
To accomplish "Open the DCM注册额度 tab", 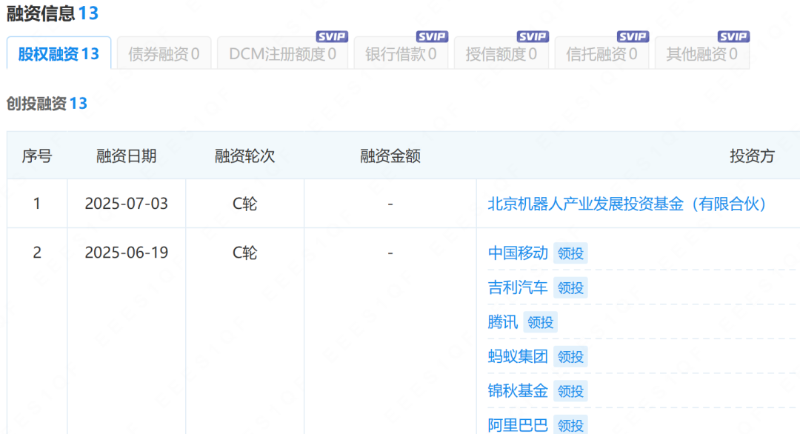I will [282, 54].
